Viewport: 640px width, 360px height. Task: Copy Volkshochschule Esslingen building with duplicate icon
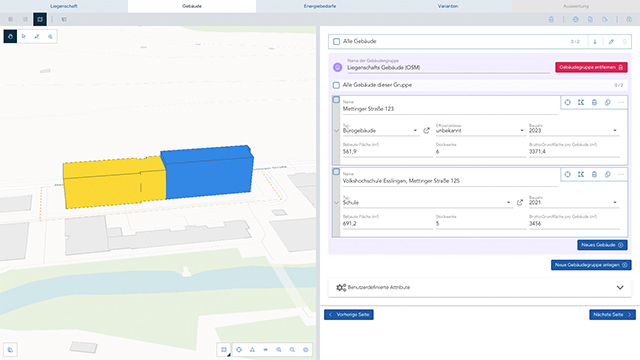(608, 174)
